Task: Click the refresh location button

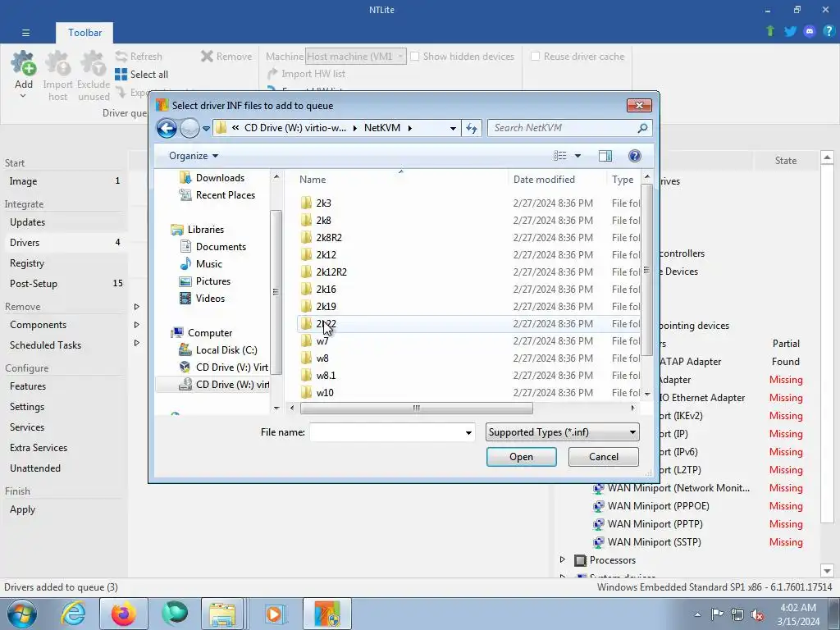Action: 472,128
